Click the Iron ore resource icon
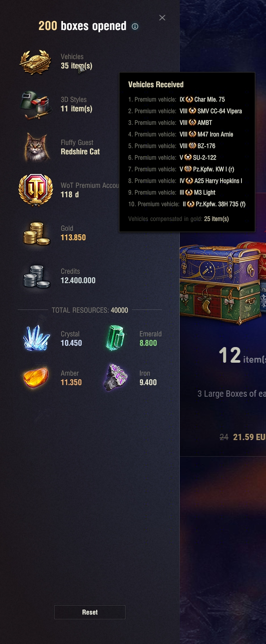The image size is (266, 644). [x=115, y=378]
